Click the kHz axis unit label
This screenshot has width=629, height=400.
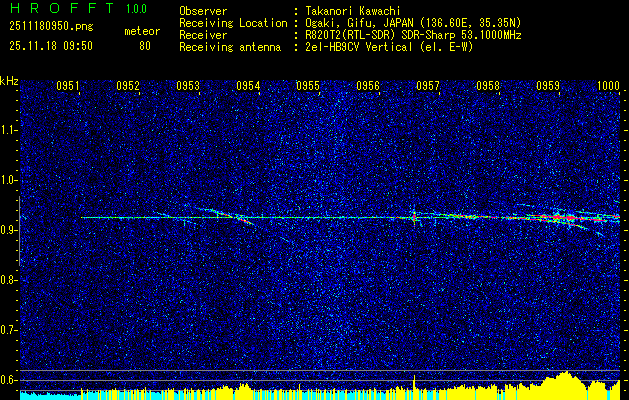coord(9,81)
